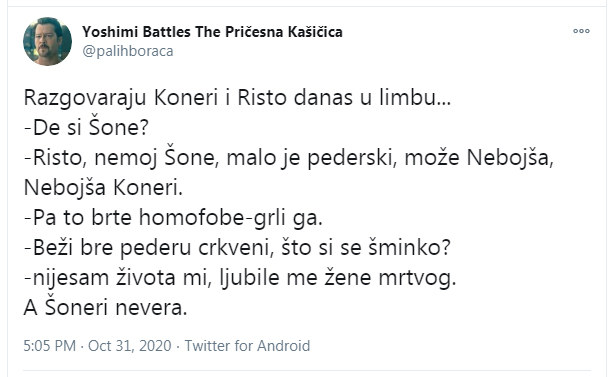Click the line starting "-nijesam života mi"

(240, 278)
